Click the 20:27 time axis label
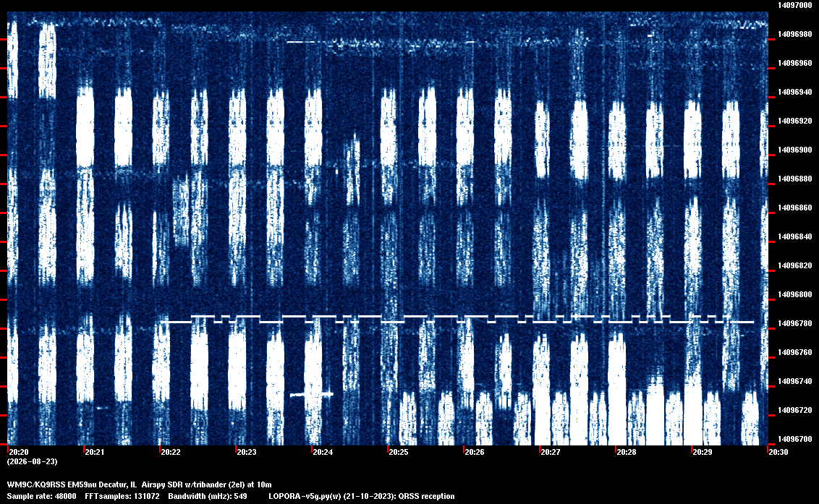This screenshot has width=819, height=504. 550,452
